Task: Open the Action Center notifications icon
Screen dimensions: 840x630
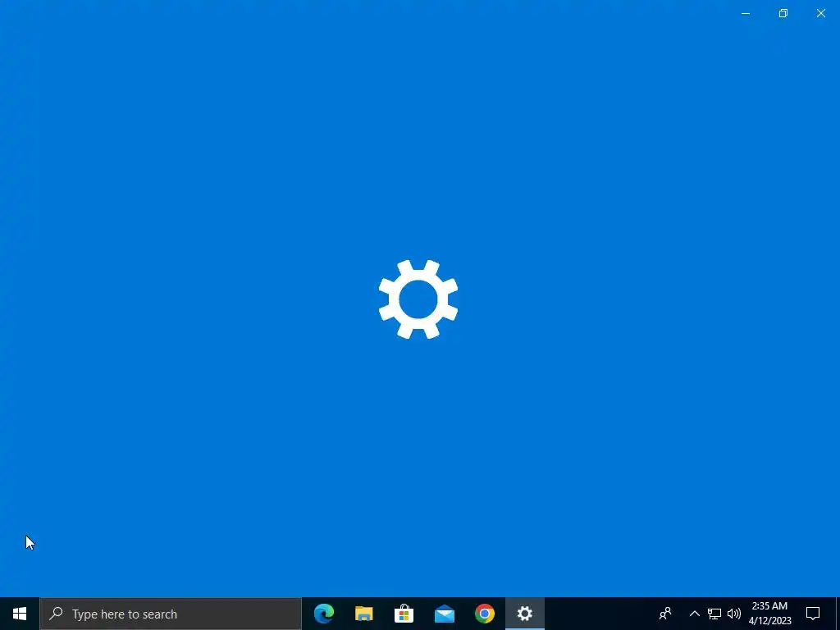Action: 813,614
